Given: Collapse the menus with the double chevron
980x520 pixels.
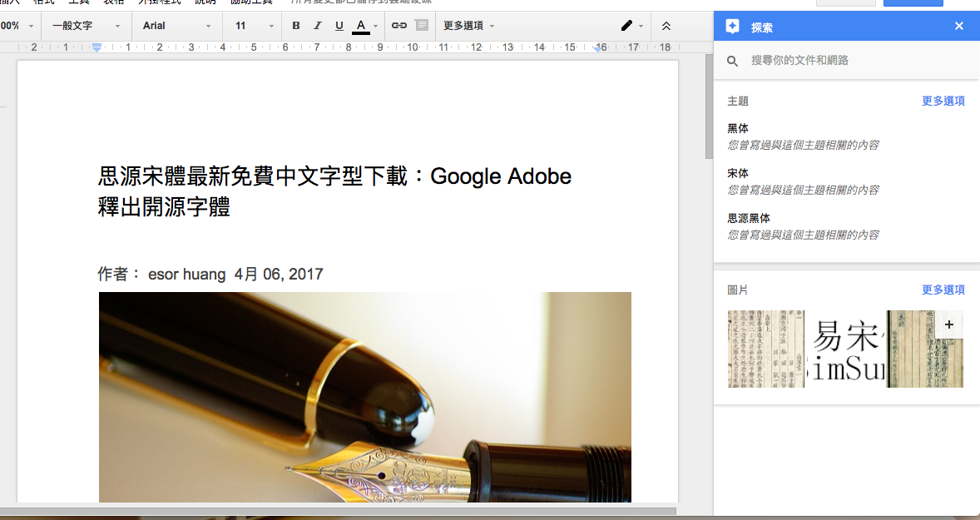Looking at the screenshot, I should pos(666,27).
